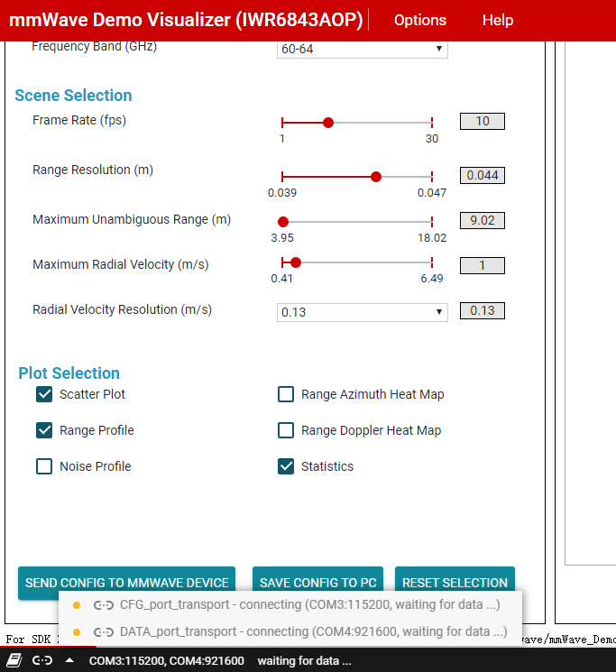Click the DATA_port_transport link icon
This screenshot has height=672, width=616.
pyautogui.click(x=104, y=631)
